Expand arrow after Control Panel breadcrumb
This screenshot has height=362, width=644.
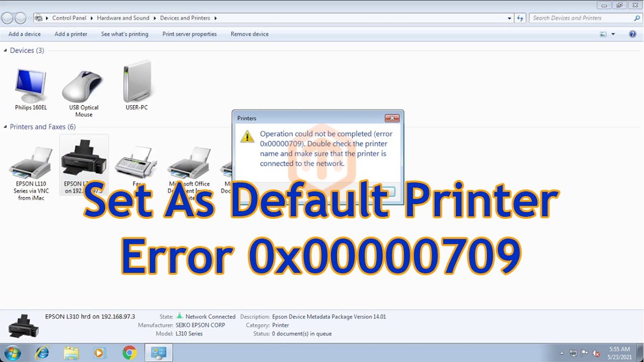coord(92,18)
